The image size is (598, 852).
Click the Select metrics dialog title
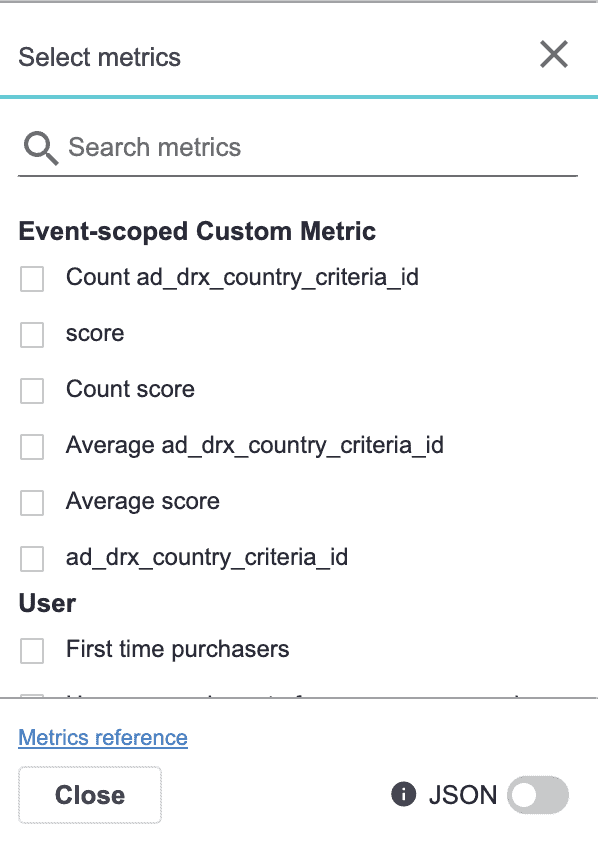pos(99,57)
